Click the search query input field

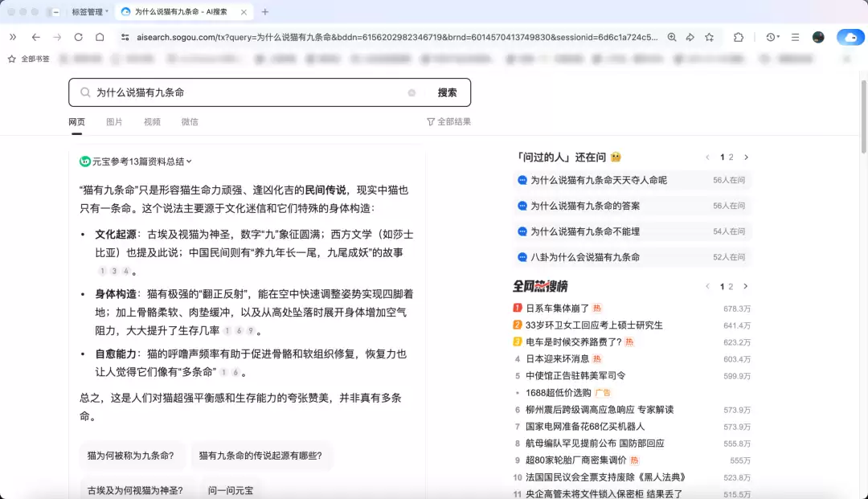tap(249, 92)
